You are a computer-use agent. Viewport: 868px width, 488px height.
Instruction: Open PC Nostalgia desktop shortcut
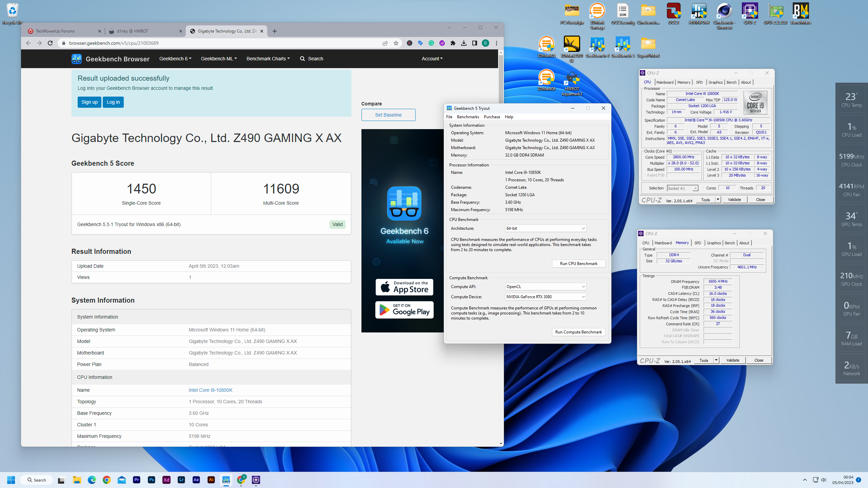pos(572,14)
